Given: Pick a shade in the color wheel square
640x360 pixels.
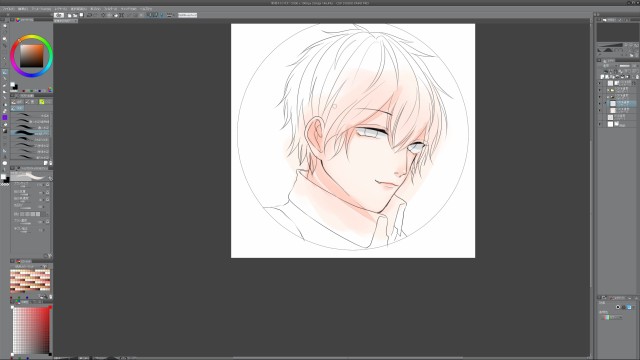Looking at the screenshot, I should pyautogui.click(x=31, y=56).
